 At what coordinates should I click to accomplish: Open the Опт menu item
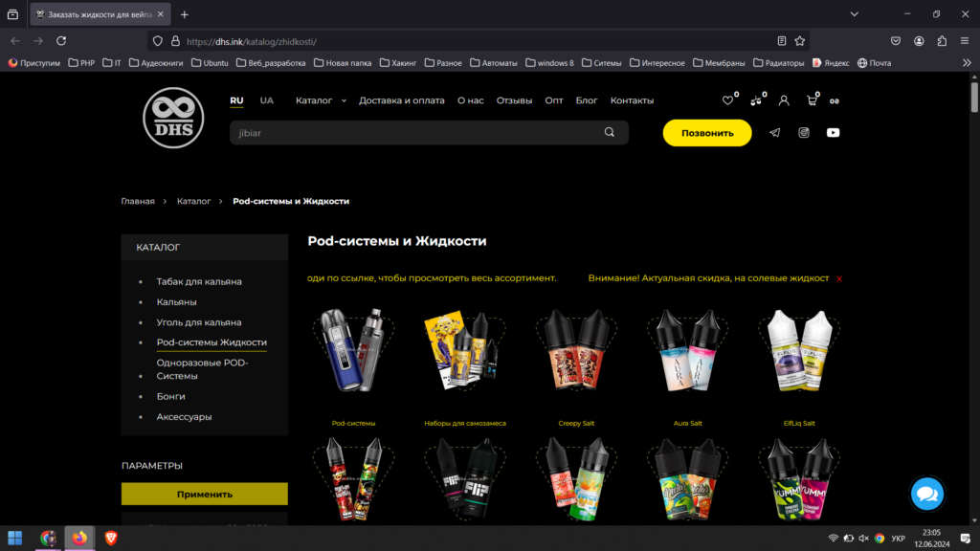tap(554, 100)
